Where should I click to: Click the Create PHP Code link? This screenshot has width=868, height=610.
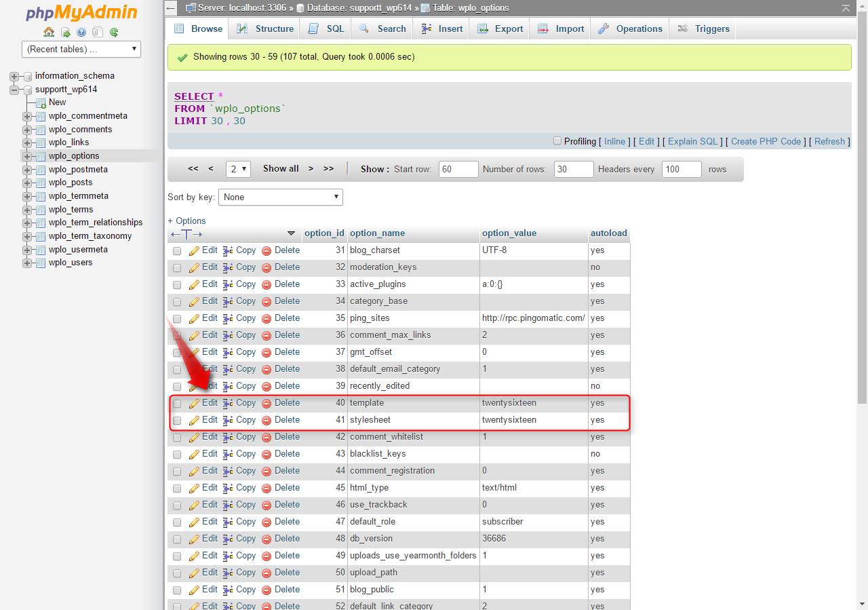pos(766,141)
